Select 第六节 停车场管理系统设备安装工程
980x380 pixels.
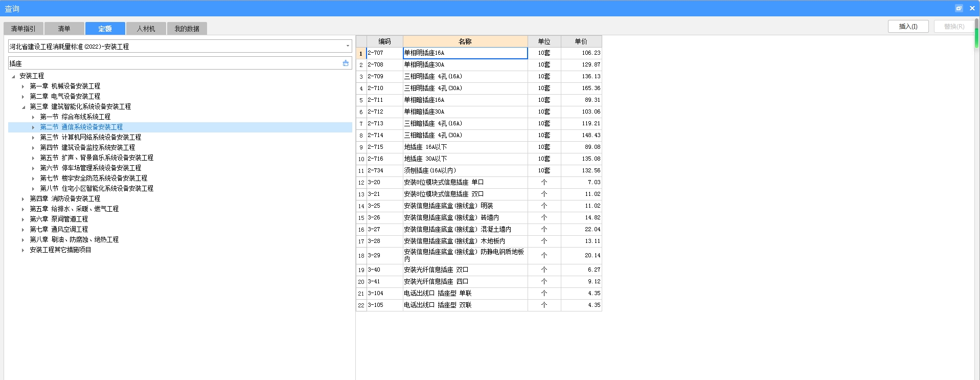90,168
